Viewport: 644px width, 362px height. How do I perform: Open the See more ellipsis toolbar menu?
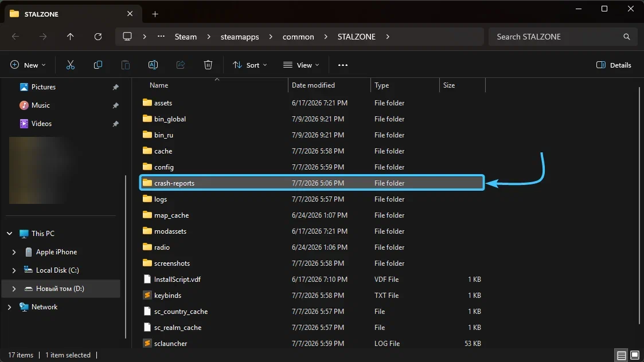click(x=342, y=65)
